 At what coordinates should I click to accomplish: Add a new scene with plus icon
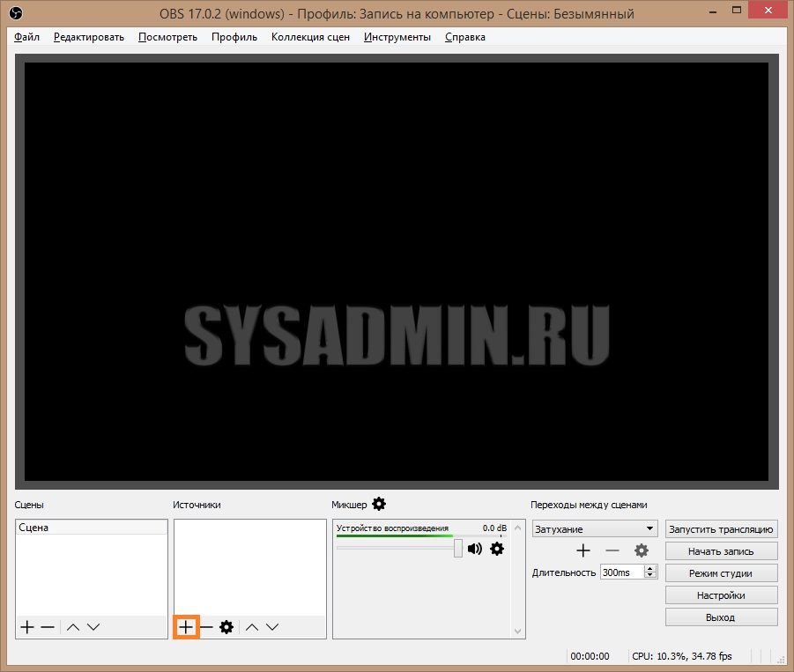pos(27,627)
